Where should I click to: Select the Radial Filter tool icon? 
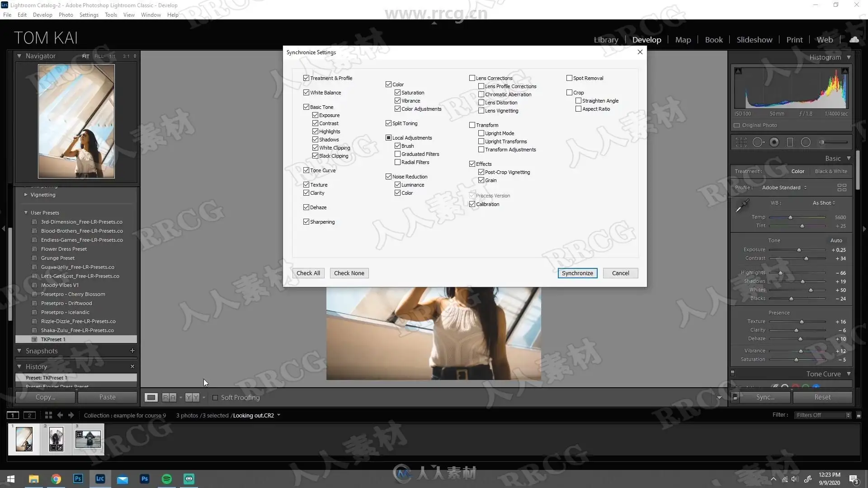806,142
